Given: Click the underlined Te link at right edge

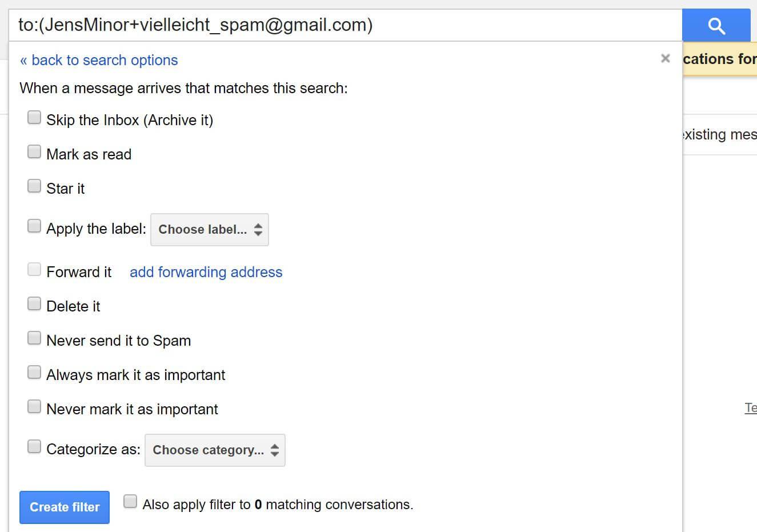Looking at the screenshot, I should click(x=750, y=408).
